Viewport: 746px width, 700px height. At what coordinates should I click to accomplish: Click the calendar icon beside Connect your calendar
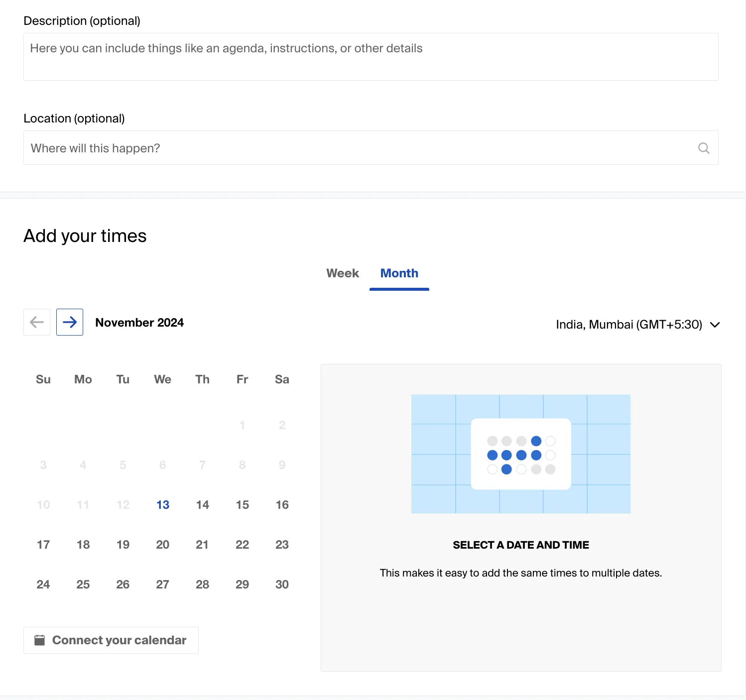39,640
